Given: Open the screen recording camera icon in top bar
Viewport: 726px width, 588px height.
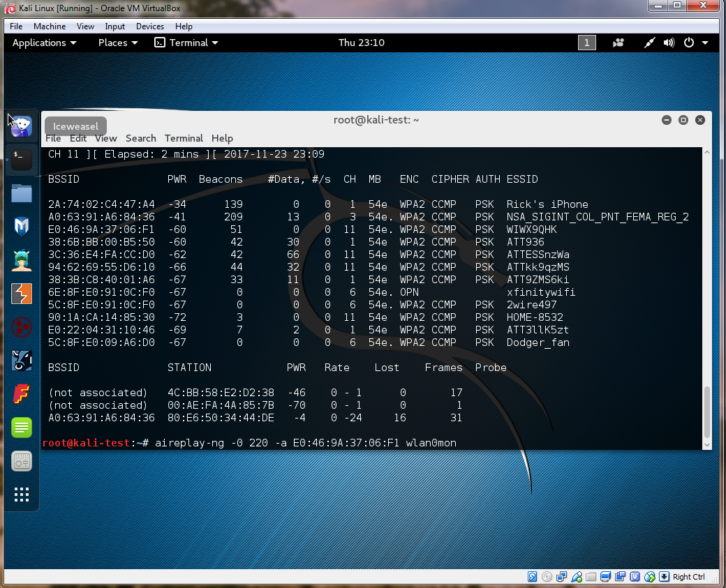Looking at the screenshot, I should click(x=618, y=43).
